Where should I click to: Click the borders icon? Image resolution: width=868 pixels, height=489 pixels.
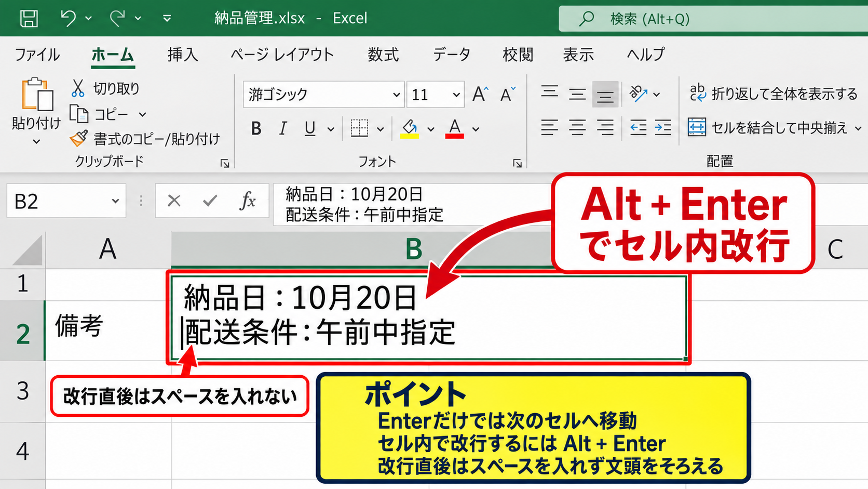point(359,128)
